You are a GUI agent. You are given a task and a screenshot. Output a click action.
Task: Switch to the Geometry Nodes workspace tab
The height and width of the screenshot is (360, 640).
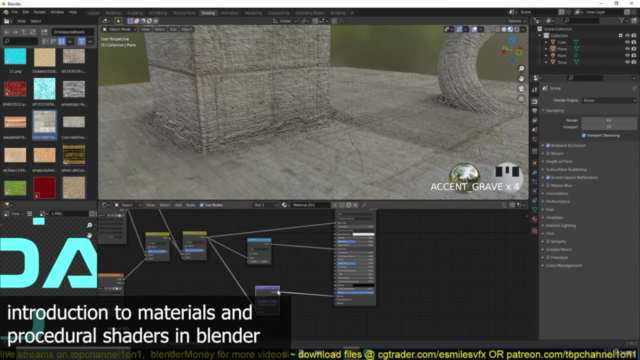point(309,13)
